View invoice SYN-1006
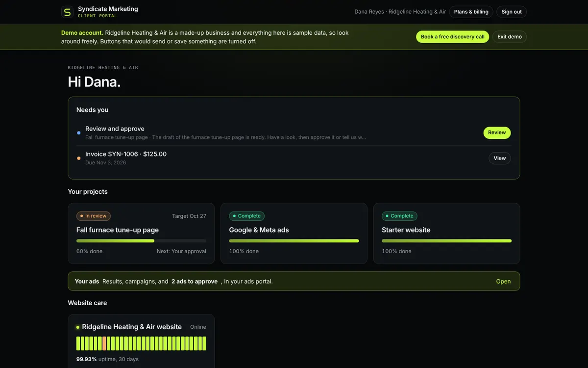 pos(500,158)
